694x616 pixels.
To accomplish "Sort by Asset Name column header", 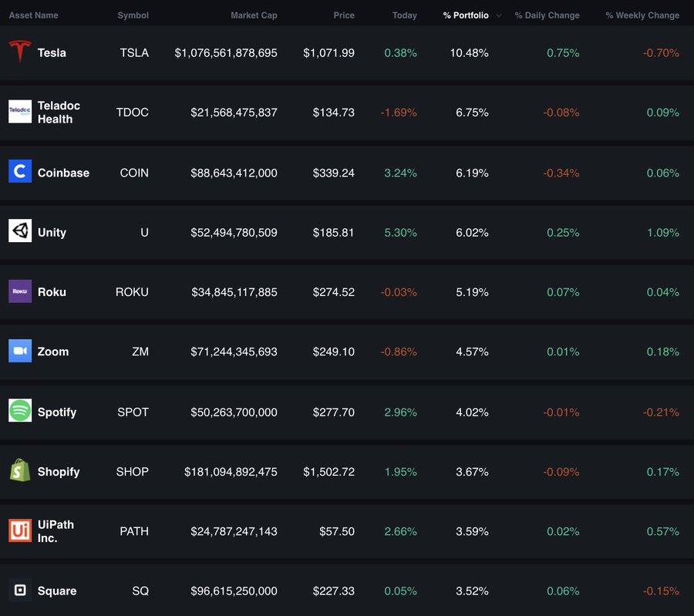I will click(x=34, y=15).
